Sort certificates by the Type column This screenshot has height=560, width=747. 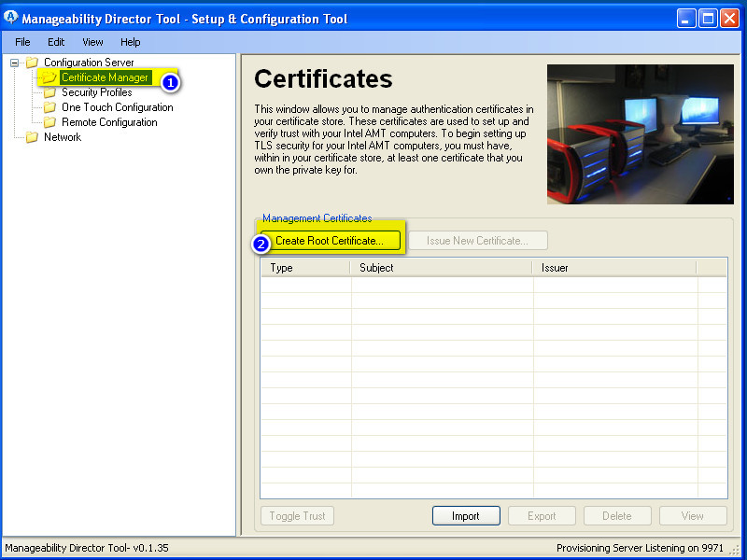point(306,268)
